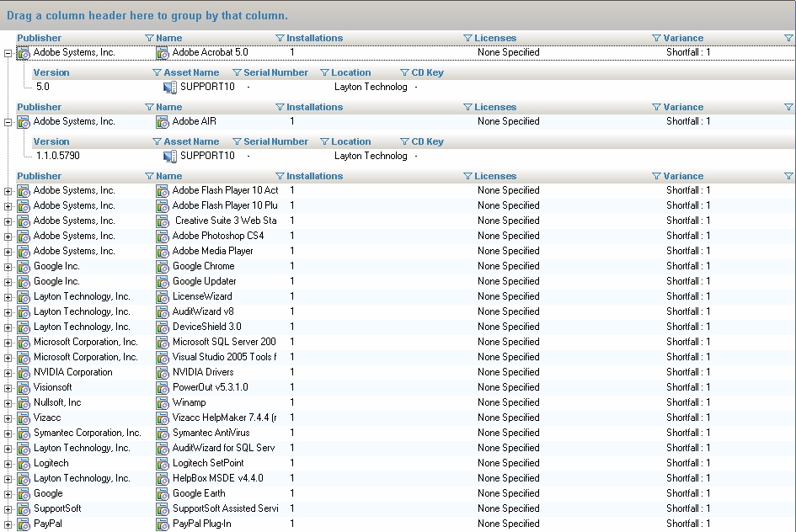Expand the LicenseWizard row
The height and width of the screenshot is (532, 796).
point(8,298)
